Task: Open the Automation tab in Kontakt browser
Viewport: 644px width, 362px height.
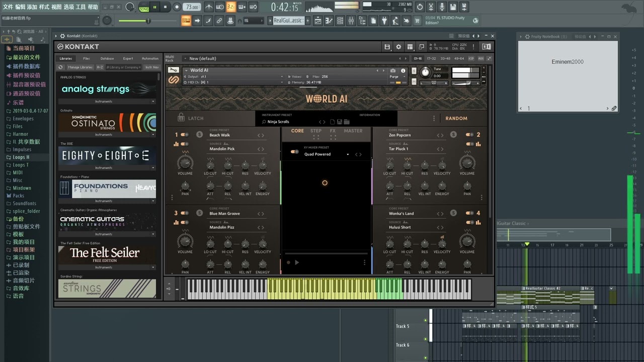Action: tap(150, 58)
